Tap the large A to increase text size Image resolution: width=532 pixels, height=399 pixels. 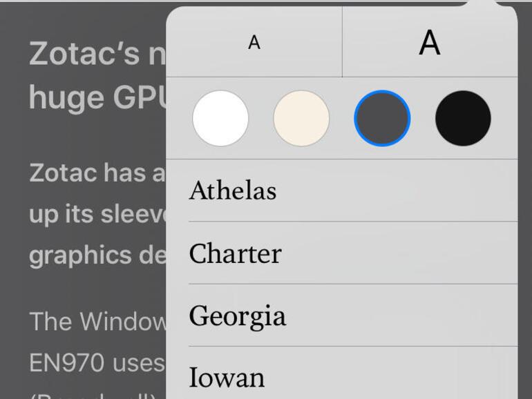click(429, 43)
